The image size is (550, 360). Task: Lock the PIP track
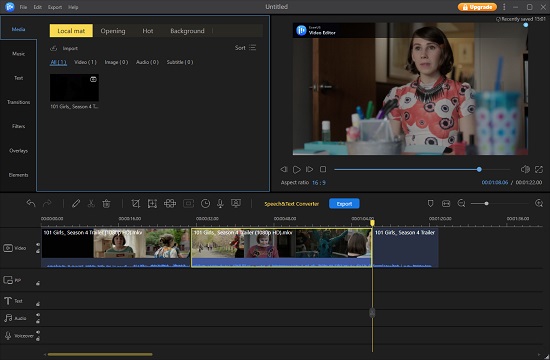click(38, 283)
